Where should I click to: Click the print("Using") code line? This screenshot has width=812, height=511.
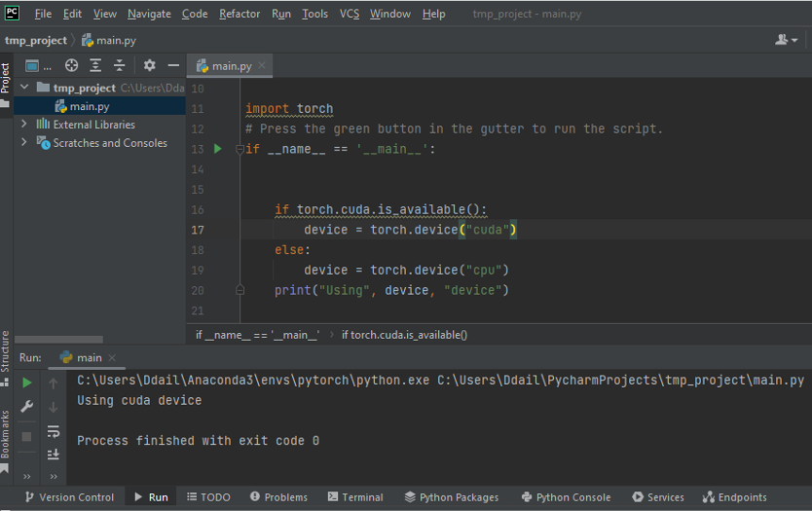point(391,290)
